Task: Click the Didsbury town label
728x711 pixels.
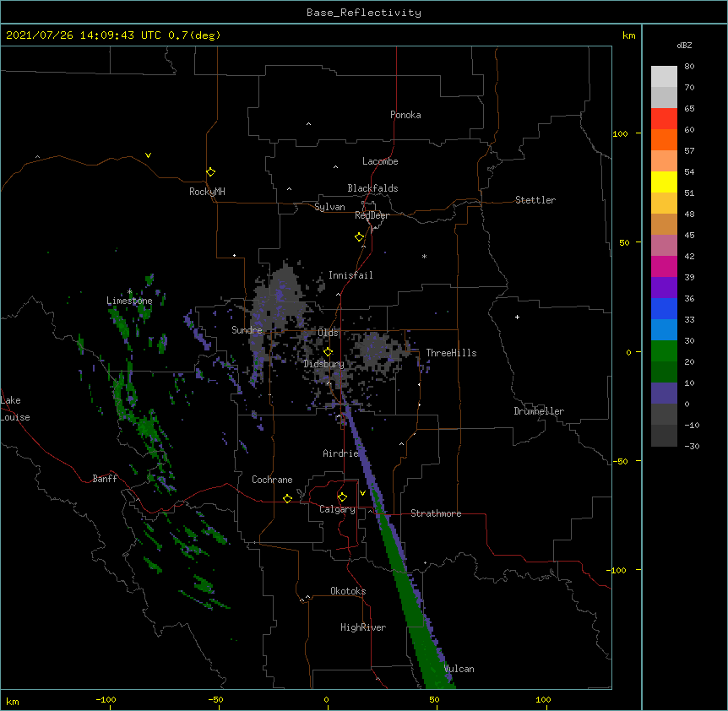Action: point(323,364)
